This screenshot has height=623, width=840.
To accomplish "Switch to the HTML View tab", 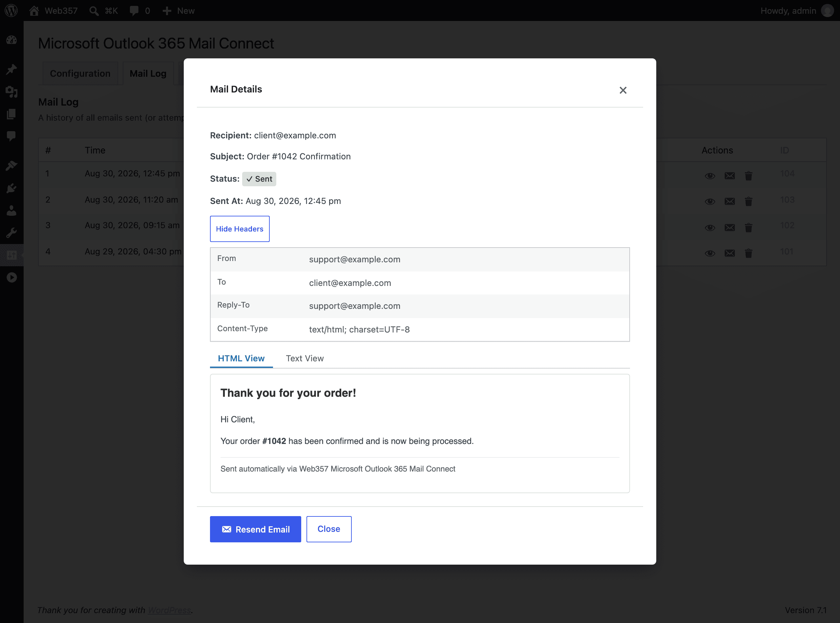I will 241,358.
